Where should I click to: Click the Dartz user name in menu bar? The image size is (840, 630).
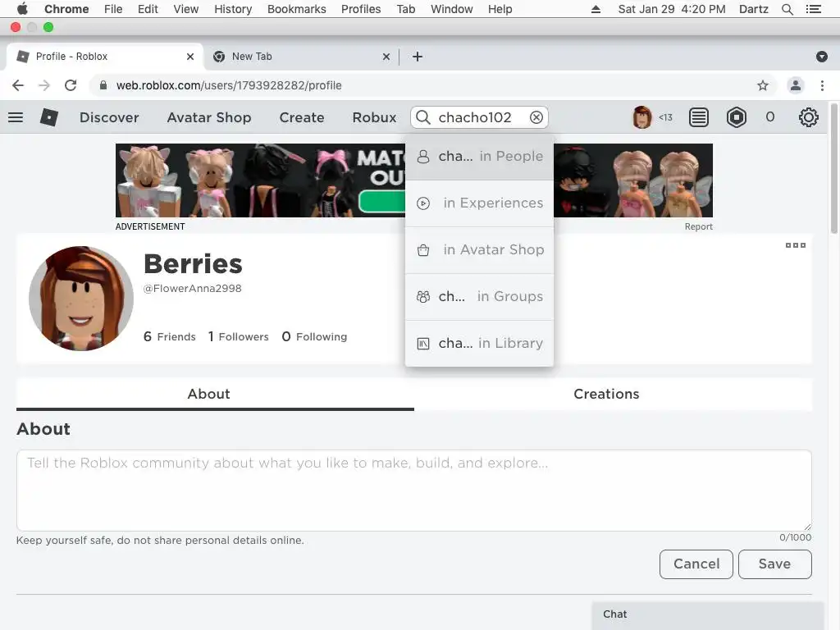click(753, 9)
